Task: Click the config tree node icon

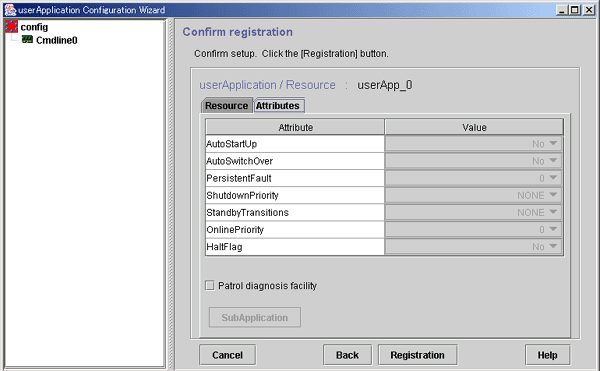Action: (11, 27)
